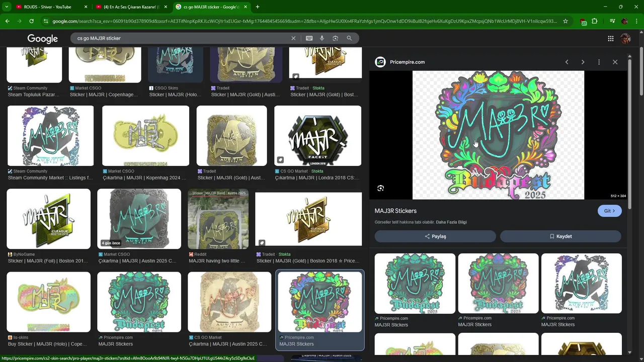Close the image preview panel
The width and height of the screenshot is (644, 362).
[x=615, y=62]
